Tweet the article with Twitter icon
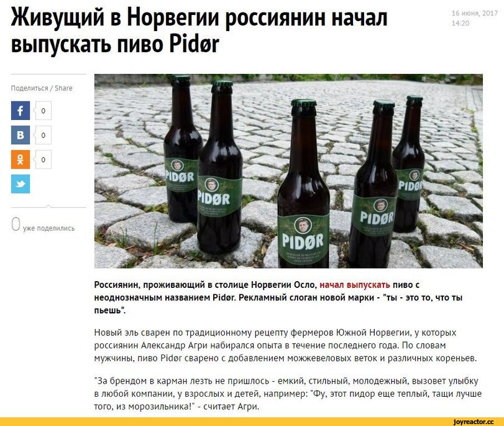 pyautogui.click(x=21, y=183)
